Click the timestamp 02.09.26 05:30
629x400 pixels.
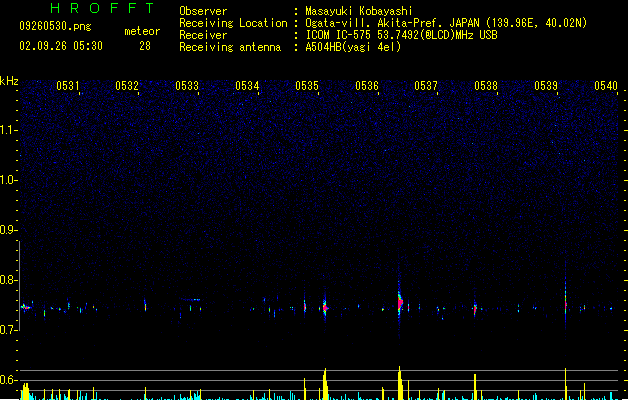coord(61,46)
